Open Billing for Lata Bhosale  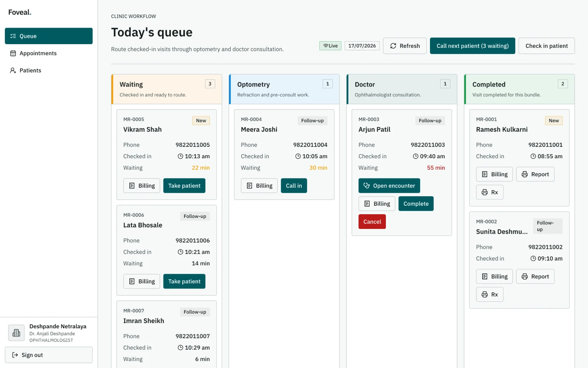(x=141, y=282)
